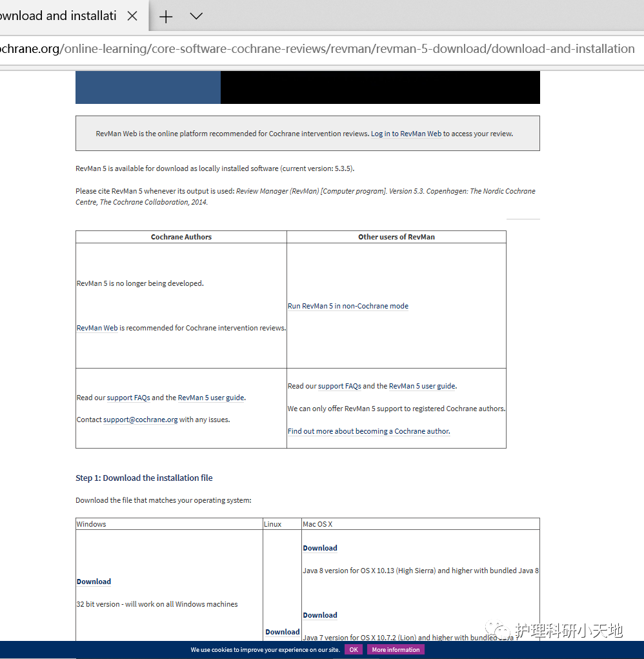Click the Mac OS X column header cell
Viewport: 644px width, 659px height.
pyautogui.click(x=421, y=524)
